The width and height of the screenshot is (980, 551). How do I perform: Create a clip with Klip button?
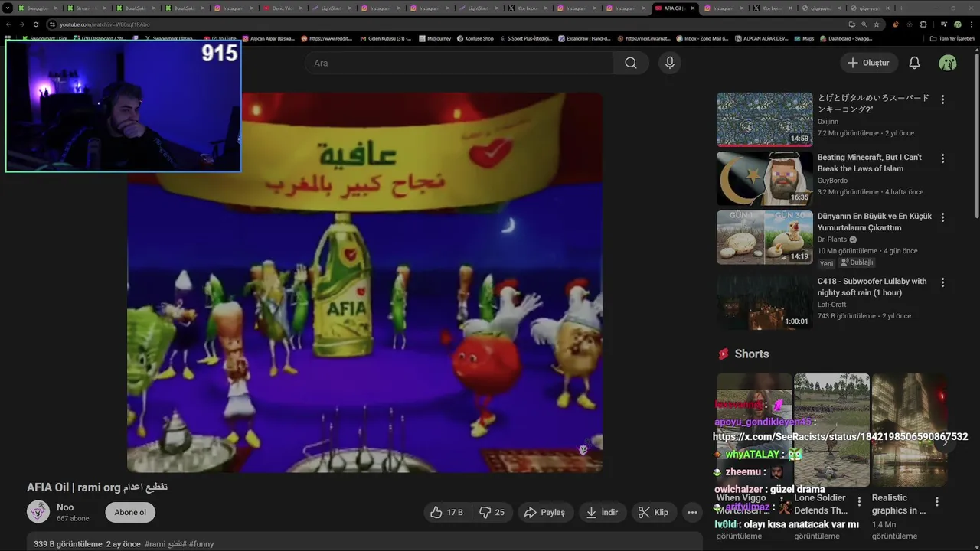(x=654, y=512)
